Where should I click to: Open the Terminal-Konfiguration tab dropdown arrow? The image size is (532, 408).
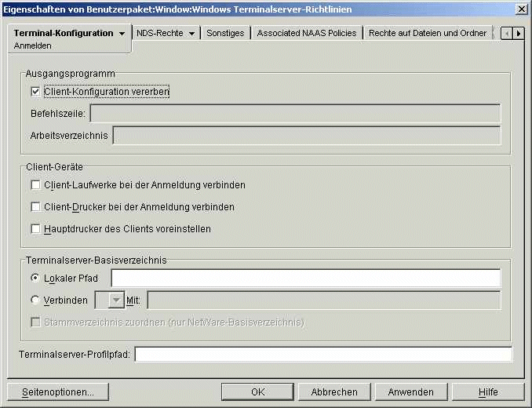122,34
